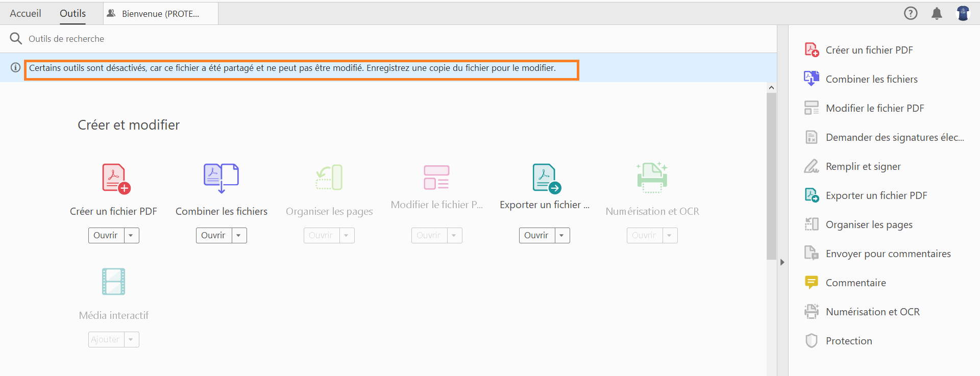The width and height of the screenshot is (980, 376).
Task: Click the info icon in the blue banner
Action: [16, 67]
